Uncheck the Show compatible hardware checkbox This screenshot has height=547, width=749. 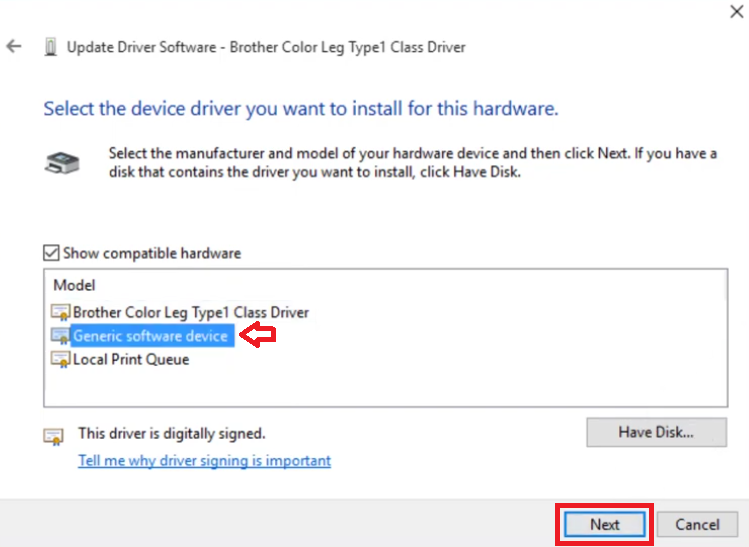coord(52,254)
